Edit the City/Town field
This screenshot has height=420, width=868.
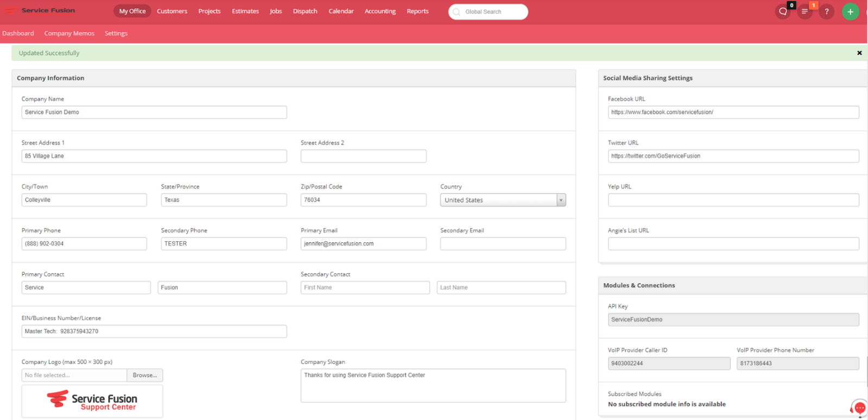(x=84, y=200)
